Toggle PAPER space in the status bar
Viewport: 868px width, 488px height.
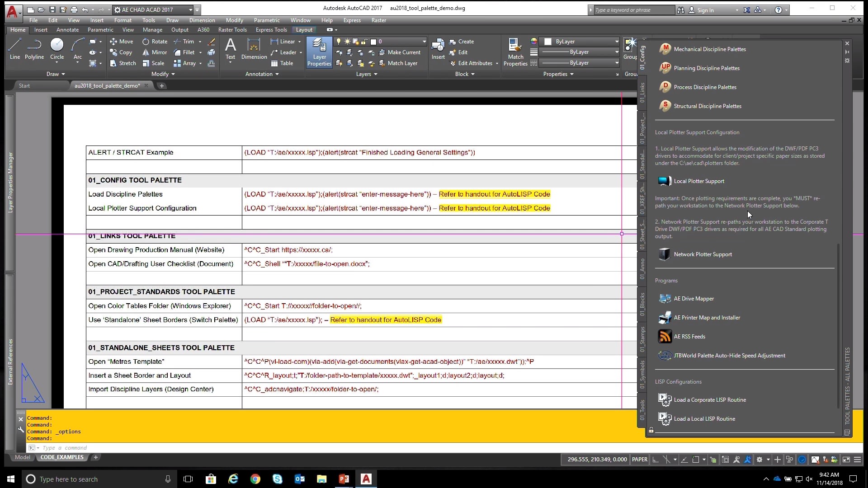[x=640, y=460]
